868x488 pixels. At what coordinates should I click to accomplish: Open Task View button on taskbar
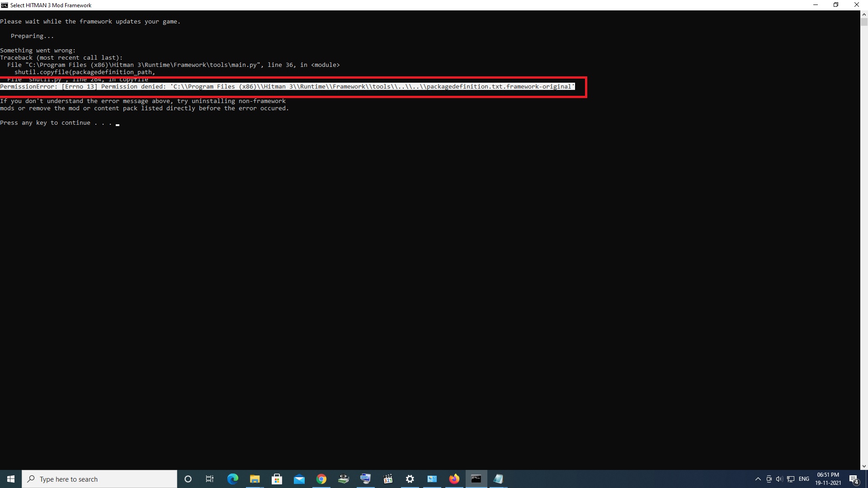tap(210, 479)
